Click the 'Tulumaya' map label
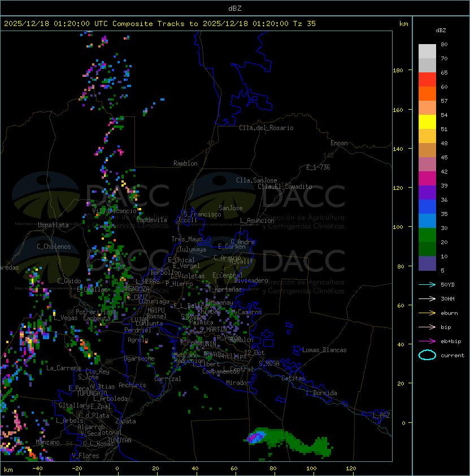Image resolution: width=470 pixels, height=476 pixels. [193, 249]
